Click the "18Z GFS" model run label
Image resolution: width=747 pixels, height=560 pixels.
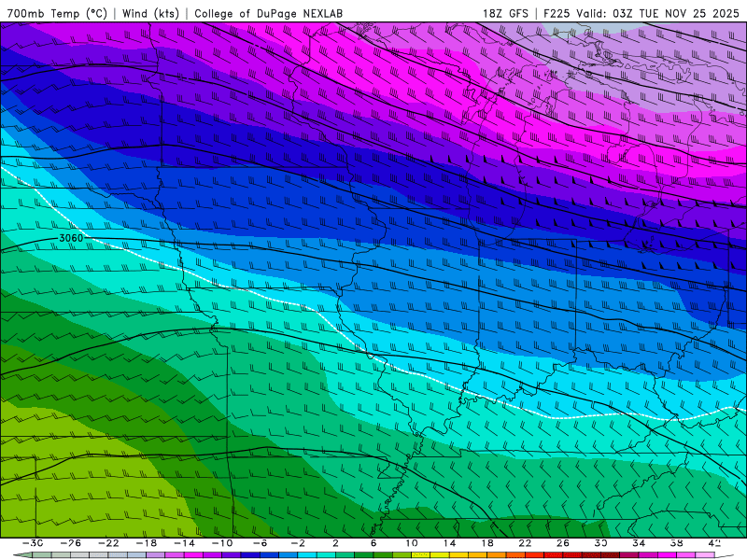(x=505, y=13)
